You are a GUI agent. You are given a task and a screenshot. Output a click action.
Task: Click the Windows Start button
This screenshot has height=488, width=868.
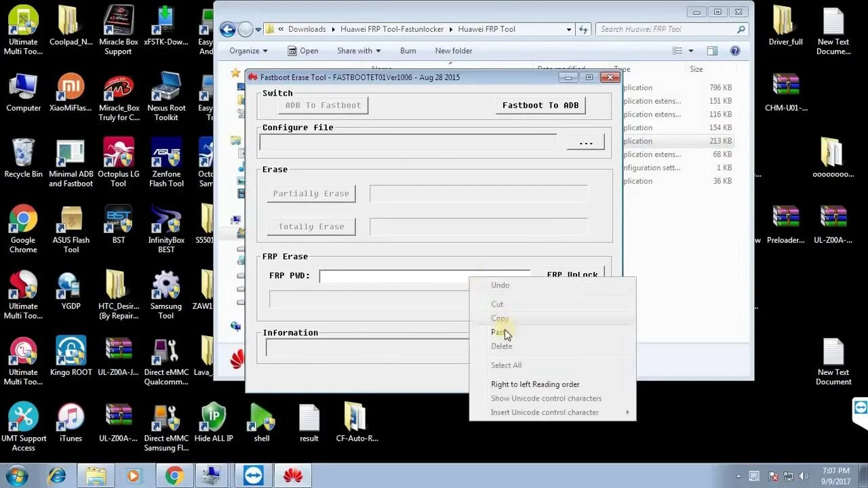pos(16,475)
